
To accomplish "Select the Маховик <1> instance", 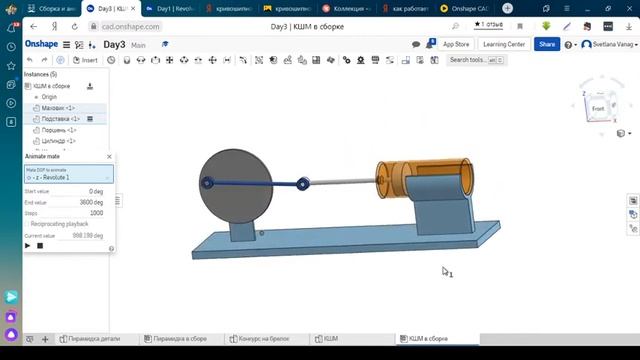I will click(x=58, y=108).
